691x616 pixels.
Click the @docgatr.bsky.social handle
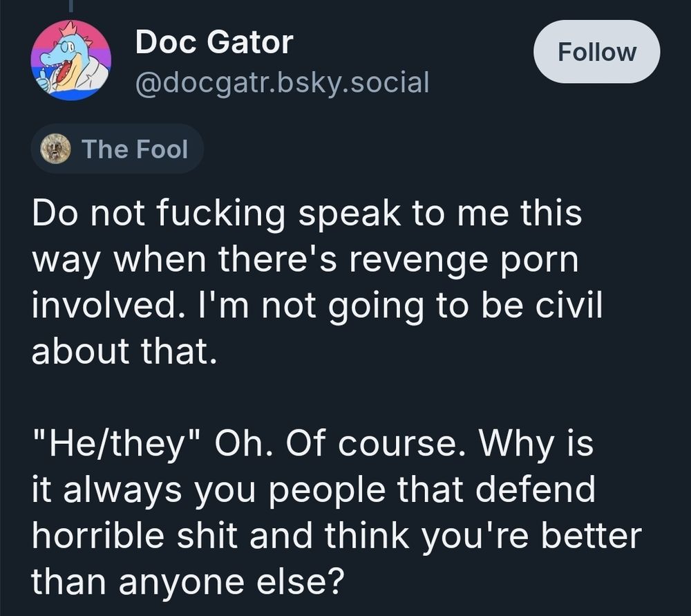click(x=282, y=82)
